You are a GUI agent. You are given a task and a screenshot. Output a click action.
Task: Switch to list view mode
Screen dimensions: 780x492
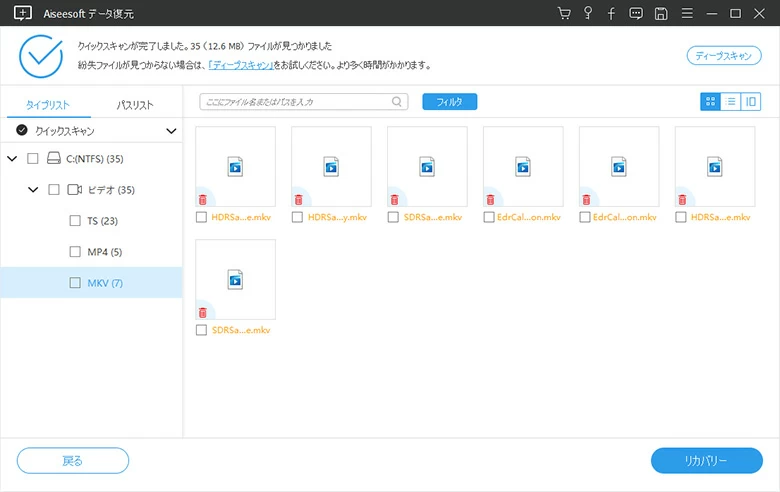(730, 101)
